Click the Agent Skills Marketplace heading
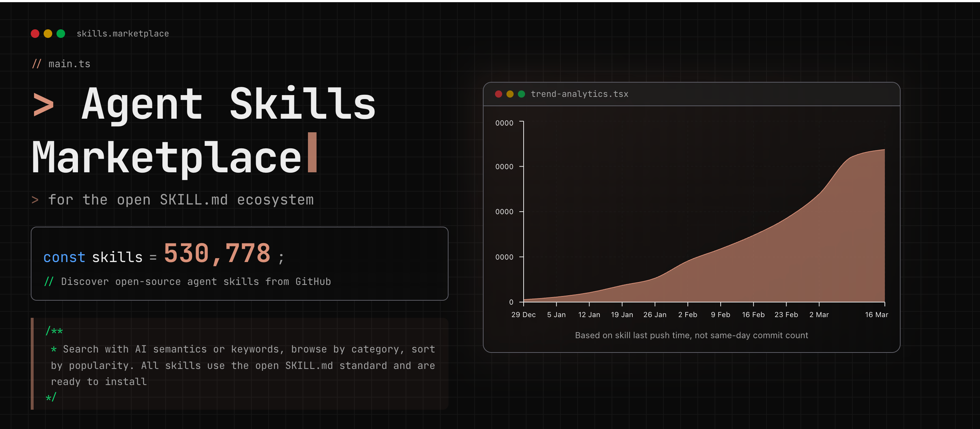Viewport: 980px width, 429px height. pyautogui.click(x=228, y=105)
